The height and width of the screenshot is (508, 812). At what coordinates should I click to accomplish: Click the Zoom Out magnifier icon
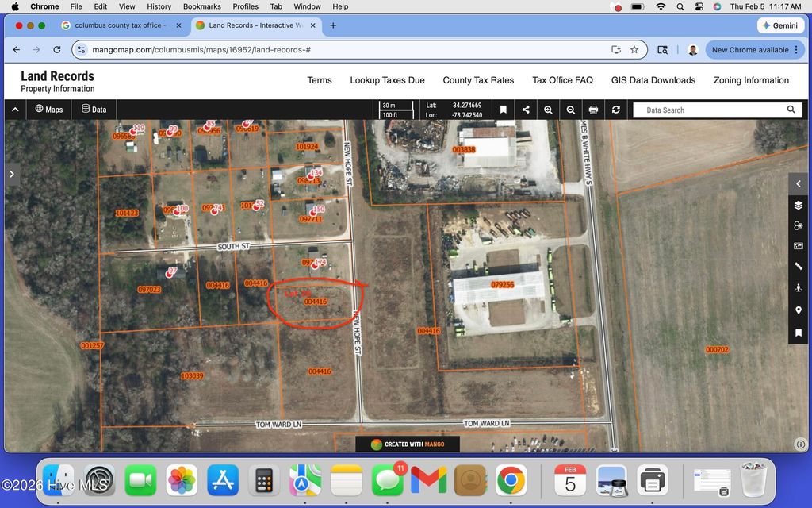pos(571,110)
